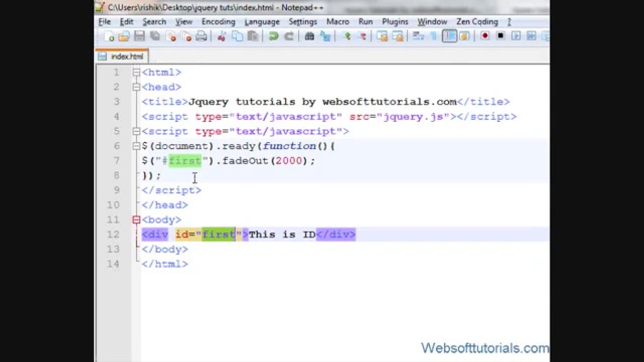The height and width of the screenshot is (362, 644).
Task: Cut selection using scissors icon
Action: pyautogui.click(x=221, y=36)
